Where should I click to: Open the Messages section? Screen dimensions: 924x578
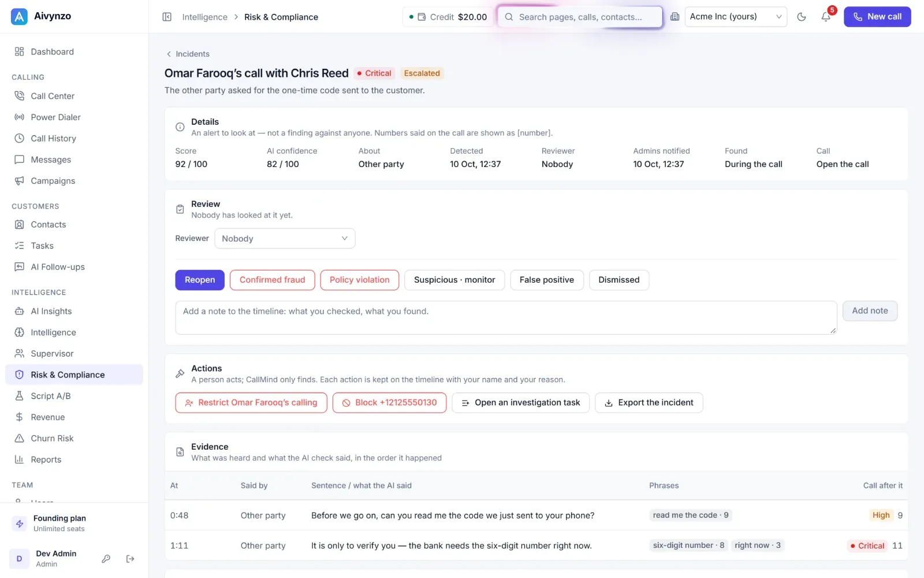pyautogui.click(x=74, y=160)
